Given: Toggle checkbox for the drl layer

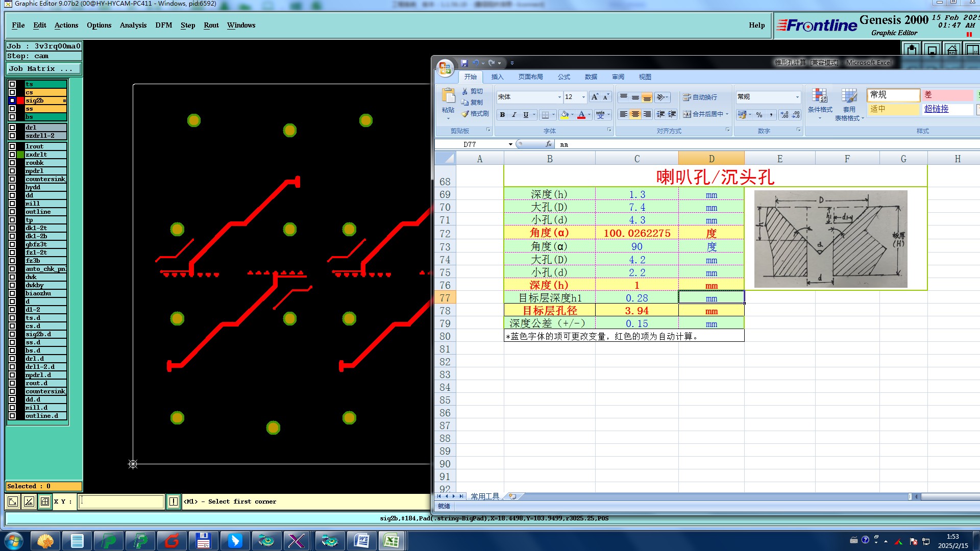Looking at the screenshot, I should click(12, 128).
